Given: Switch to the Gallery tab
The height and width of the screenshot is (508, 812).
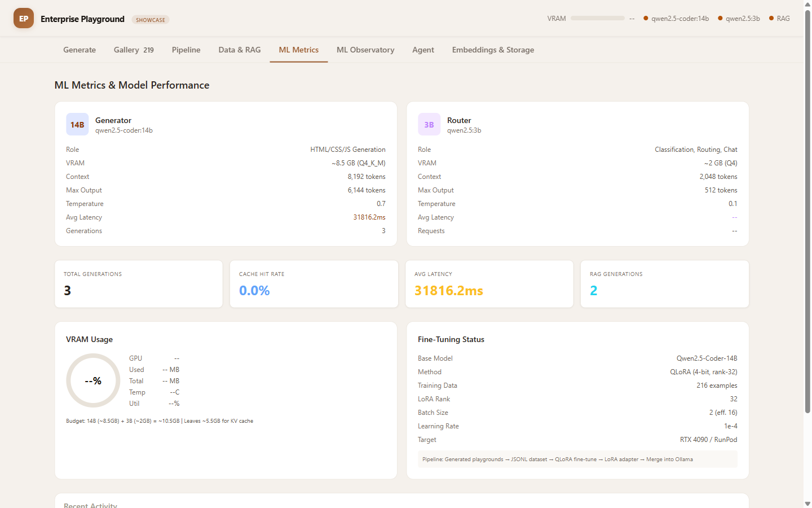Looking at the screenshot, I should click(x=133, y=50).
